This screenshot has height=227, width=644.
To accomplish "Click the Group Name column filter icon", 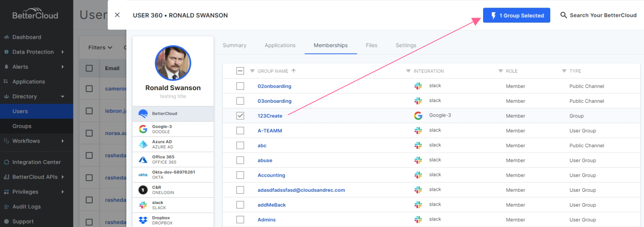I will [x=252, y=71].
